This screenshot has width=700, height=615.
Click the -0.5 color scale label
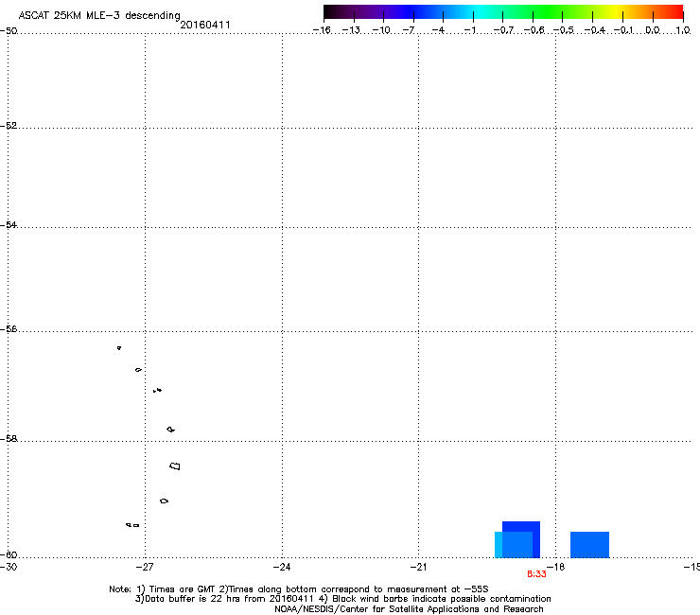point(564,30)
